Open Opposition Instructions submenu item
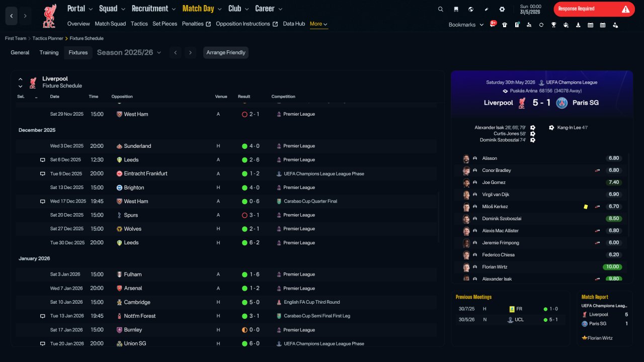This screenshot has height=362, width=644. click(x=247, y=24)
